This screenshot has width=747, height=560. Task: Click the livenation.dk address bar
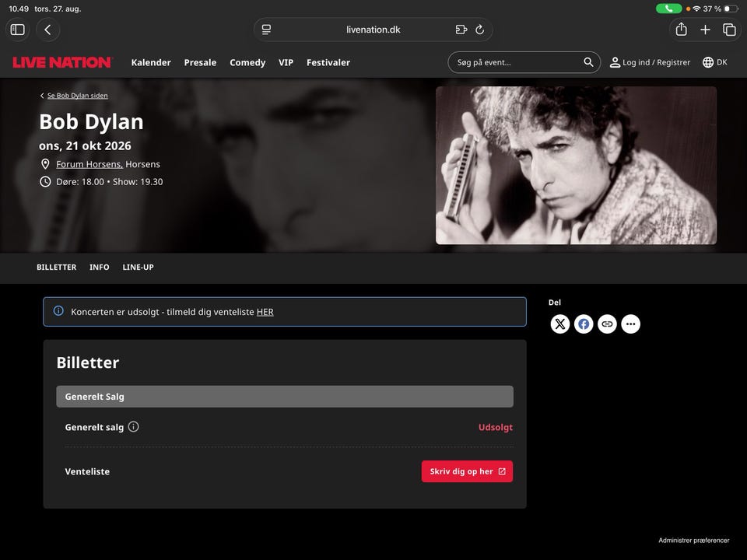[373, 30]
